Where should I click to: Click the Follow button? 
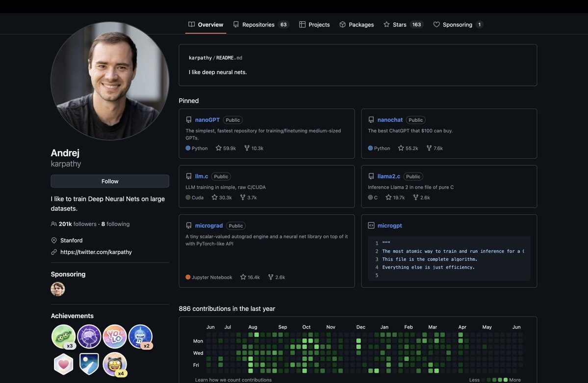110,181
